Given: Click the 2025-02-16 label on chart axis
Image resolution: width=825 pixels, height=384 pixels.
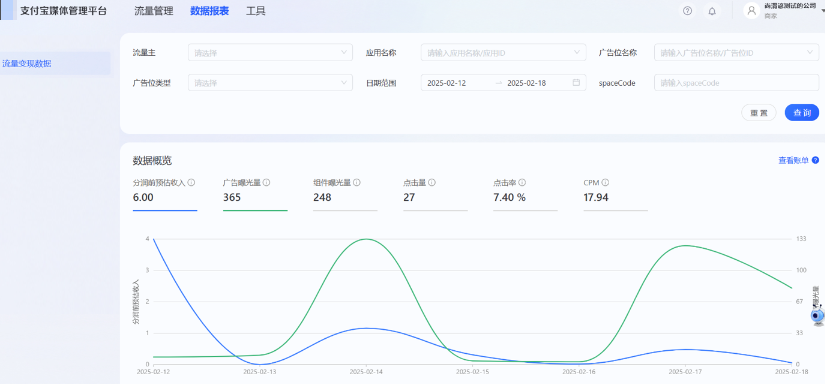Looking at the screenshot, I should click(x=579, y=371).
